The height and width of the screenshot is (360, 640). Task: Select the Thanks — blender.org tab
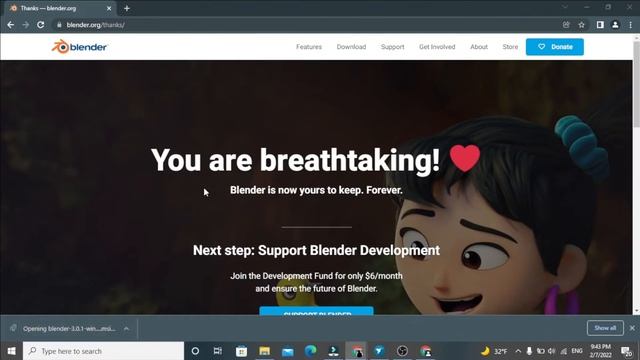pos(60,8)
